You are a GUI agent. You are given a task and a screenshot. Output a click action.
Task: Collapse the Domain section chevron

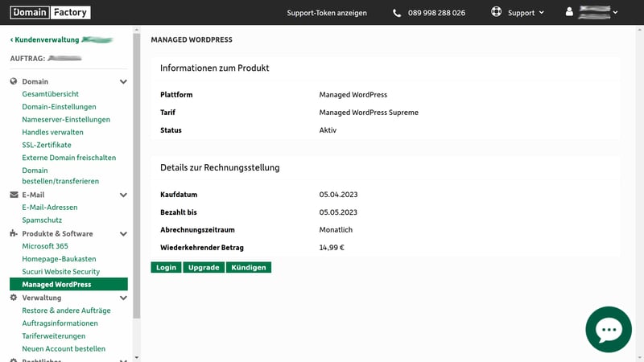(123, 82)
